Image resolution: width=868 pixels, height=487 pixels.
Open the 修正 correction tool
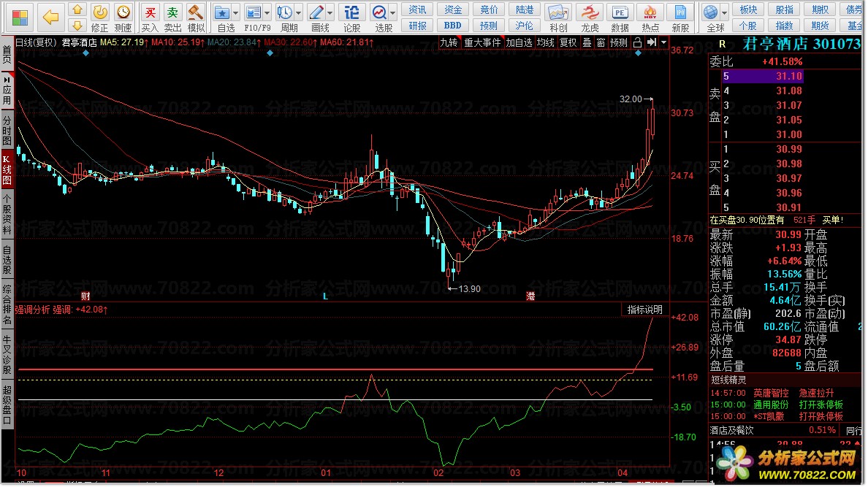pyautogui.click(x=99, y=17)
